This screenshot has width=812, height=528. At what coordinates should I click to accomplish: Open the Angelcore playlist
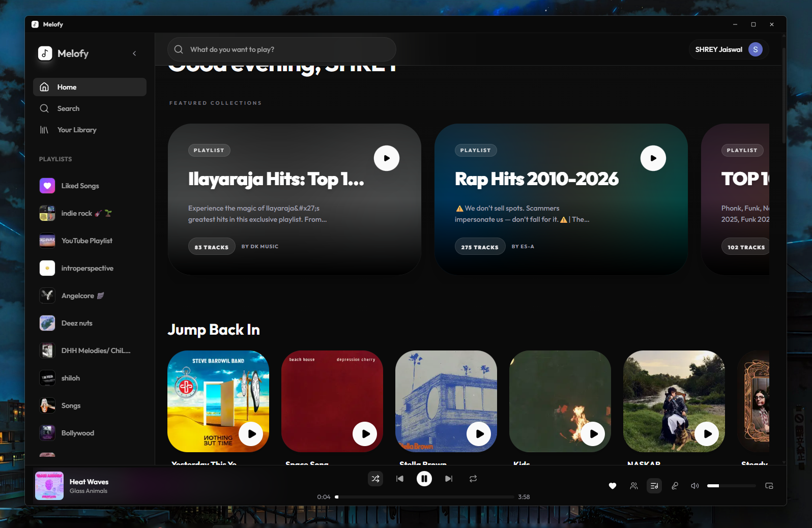[90, 296]
